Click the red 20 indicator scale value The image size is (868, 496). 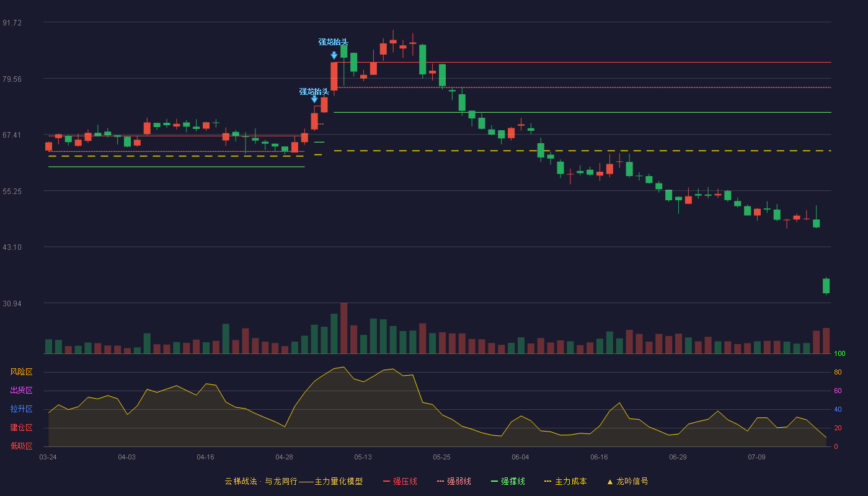pyautogui.click(x=838, y=428)
